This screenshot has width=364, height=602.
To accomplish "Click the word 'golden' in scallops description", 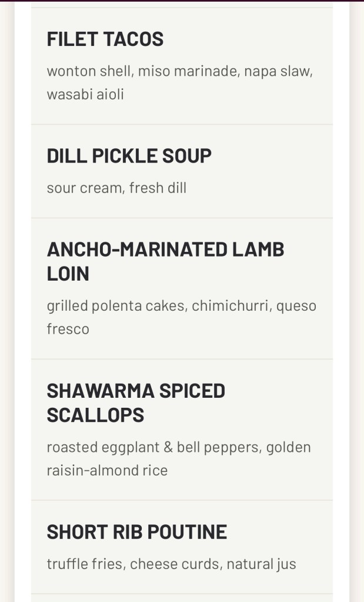I will pos(288,447).
